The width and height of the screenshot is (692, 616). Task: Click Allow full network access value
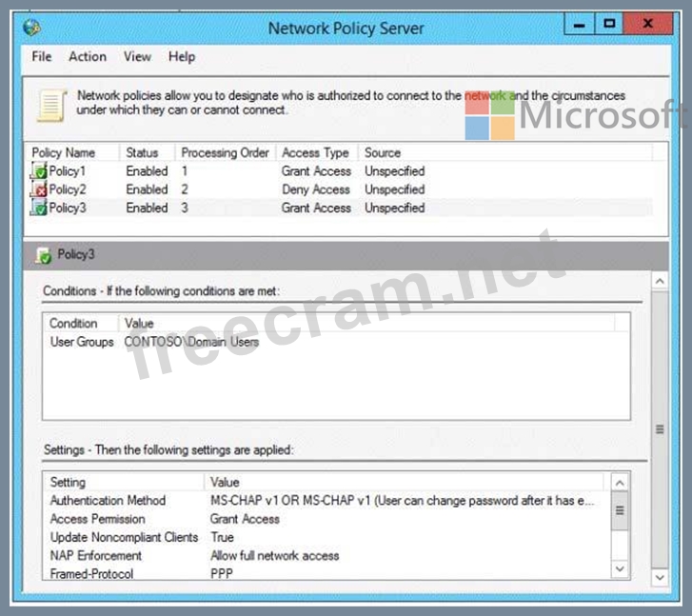coord(274,555)
